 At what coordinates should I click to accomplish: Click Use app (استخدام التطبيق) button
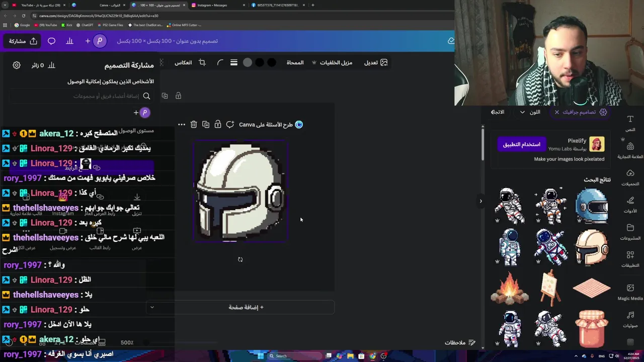tap(522, 144)
